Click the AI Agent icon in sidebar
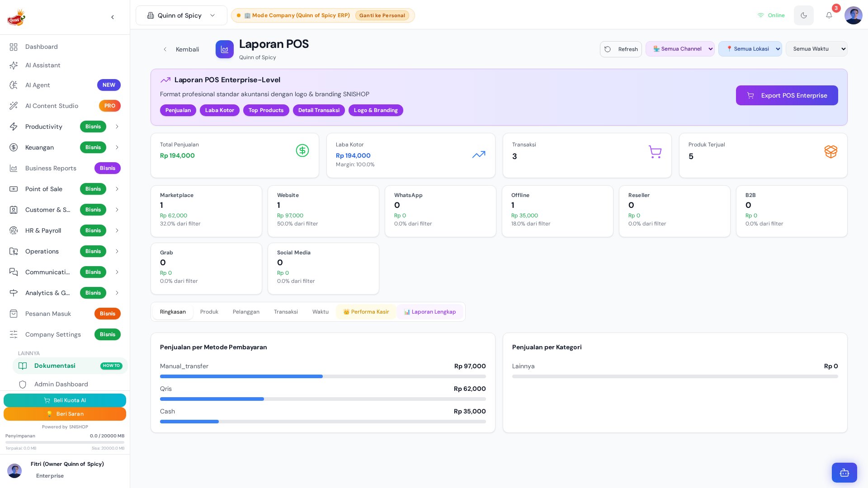This screenshot has width=868, height=488. [x=14, y=85]
